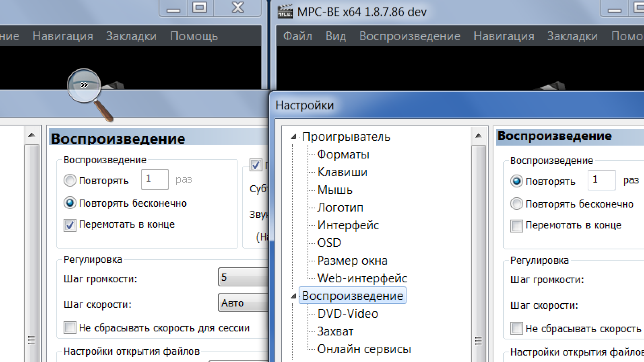
Task: Uncheck Перемотать в конце in left settings dialog
Action: pos(70,225)
